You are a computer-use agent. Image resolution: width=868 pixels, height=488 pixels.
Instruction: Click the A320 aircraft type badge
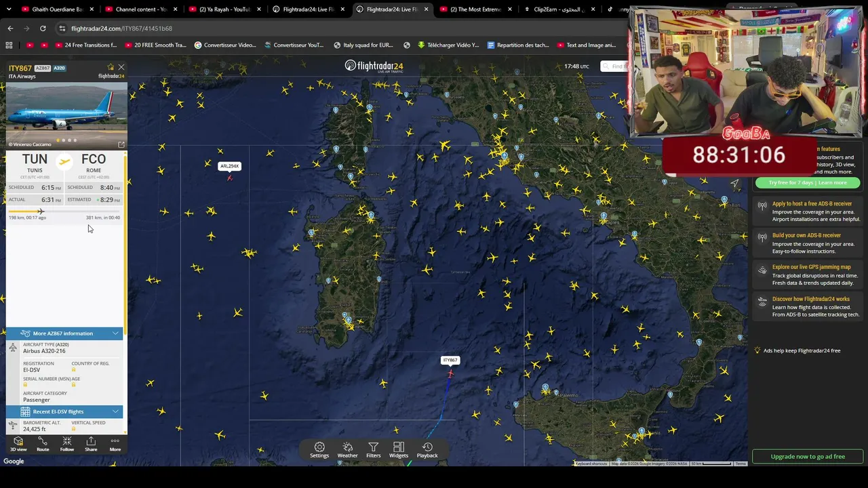(60, 68)
